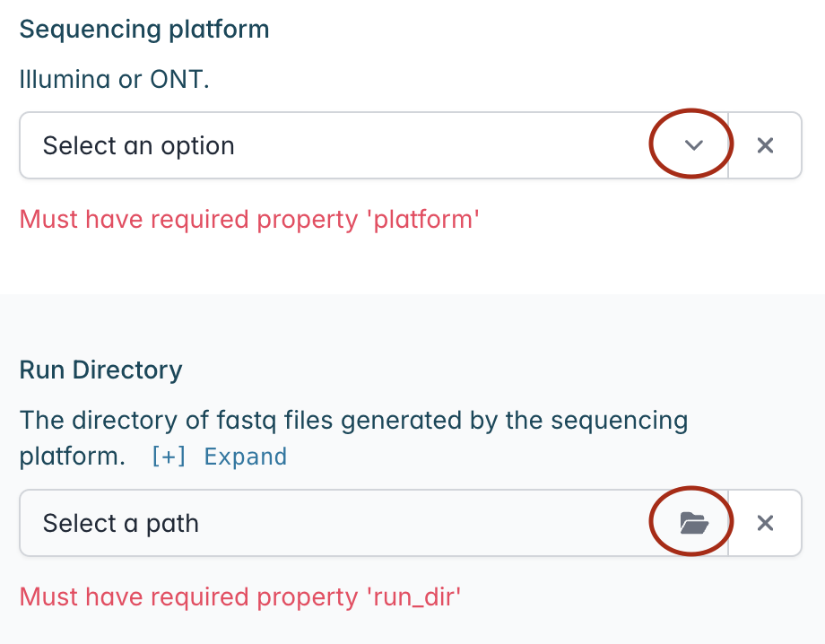825x644 pixels.
Task: Clear the Run Directory path
Action: [x=765, y=523]
